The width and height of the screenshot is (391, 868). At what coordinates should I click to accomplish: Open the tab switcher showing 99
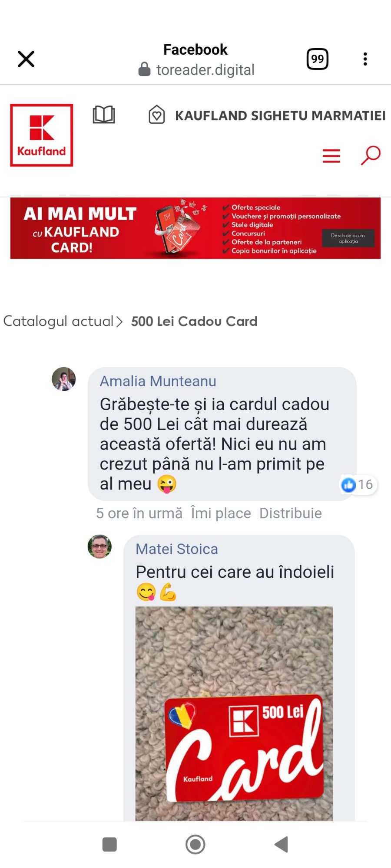click(x=318, y=59)
